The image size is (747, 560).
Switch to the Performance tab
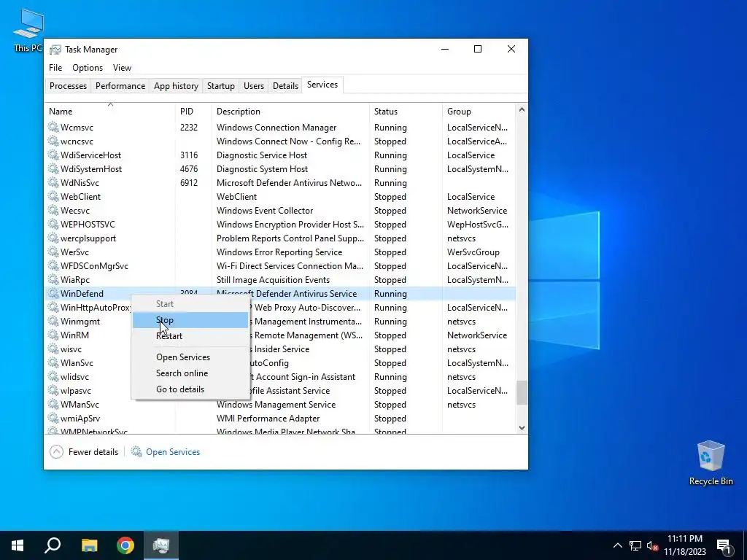[x=120, y=86]
